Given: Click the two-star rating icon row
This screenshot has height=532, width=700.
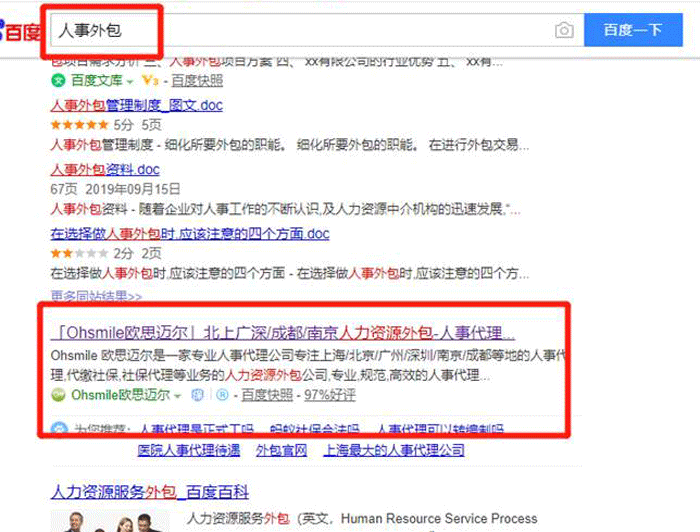Looking at the screenshot, I should pyautogui.click(x=79, y=254).
